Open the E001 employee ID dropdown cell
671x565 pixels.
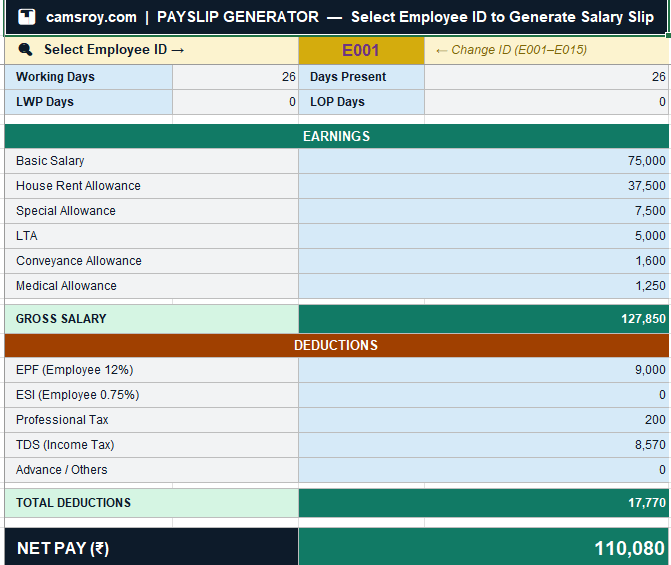point(361,50)
